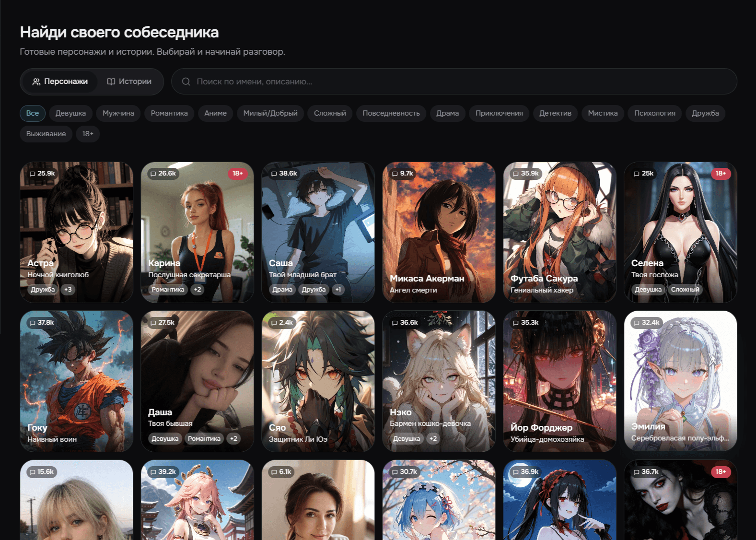Filter by Дружба in the filter bar
756x540 pixels.
pyautogui.click(x=705, y=113)
